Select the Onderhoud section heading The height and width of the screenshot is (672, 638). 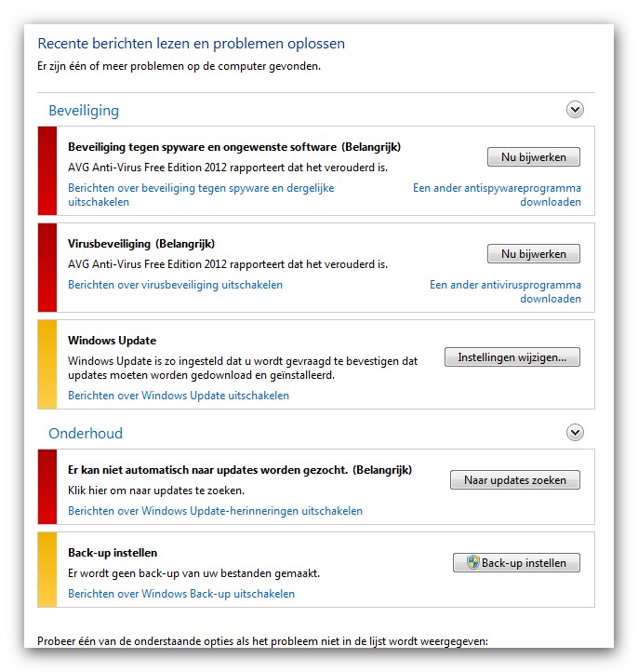click(x=86, y=434)
